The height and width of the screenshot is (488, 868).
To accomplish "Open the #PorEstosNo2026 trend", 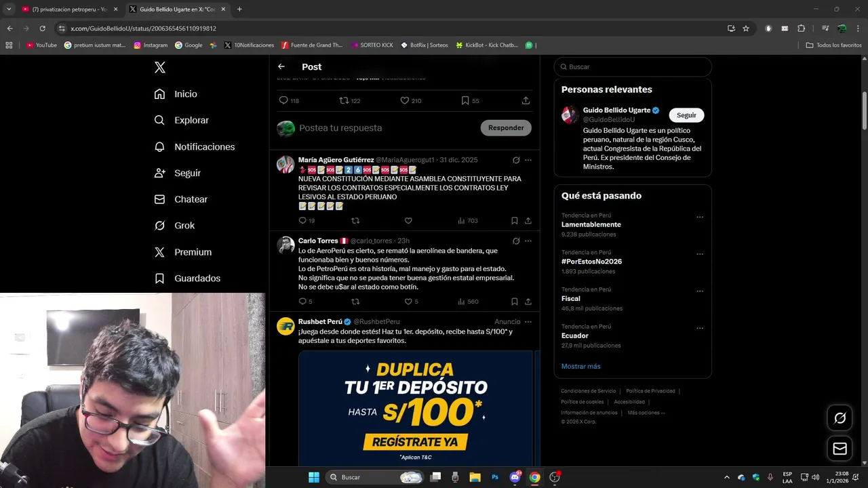I will (x=592, y=262).
